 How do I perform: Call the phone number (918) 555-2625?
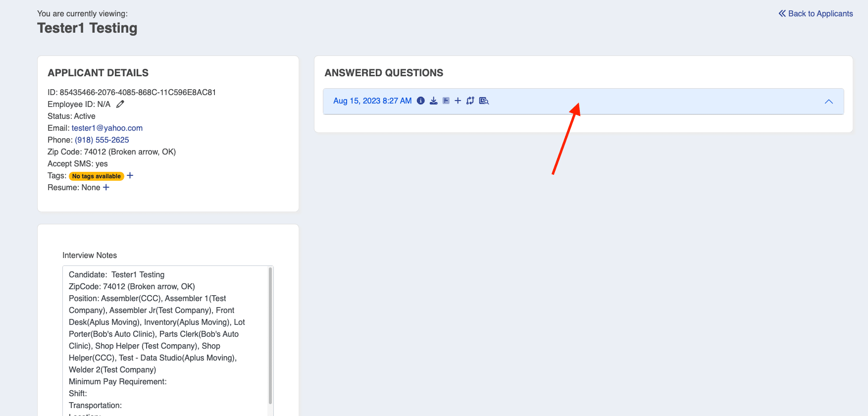102,140
